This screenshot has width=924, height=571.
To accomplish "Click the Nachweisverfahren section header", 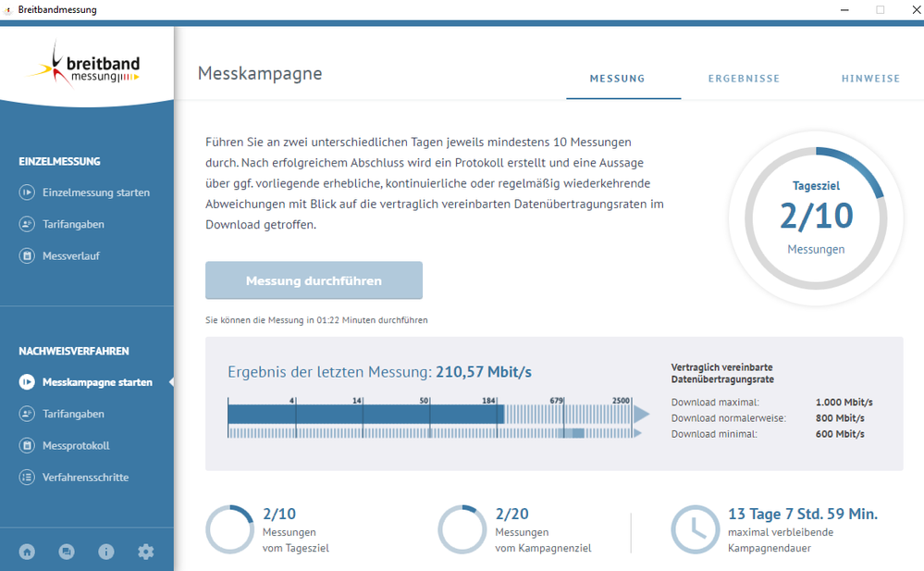I will (74, 351).
